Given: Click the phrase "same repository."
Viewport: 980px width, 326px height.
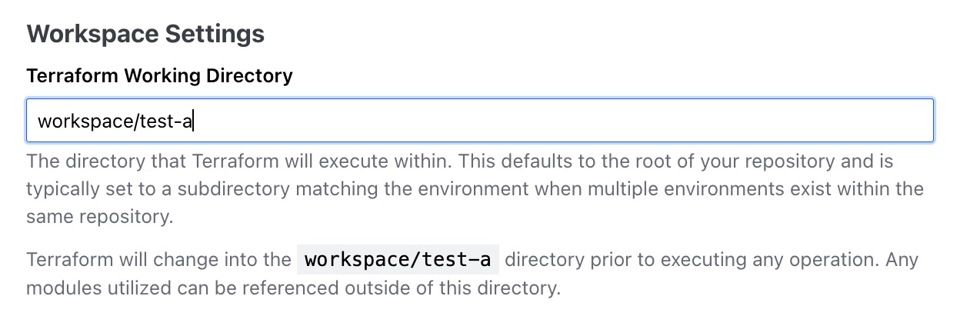Looking at the screenshot, I should point(99,218).
